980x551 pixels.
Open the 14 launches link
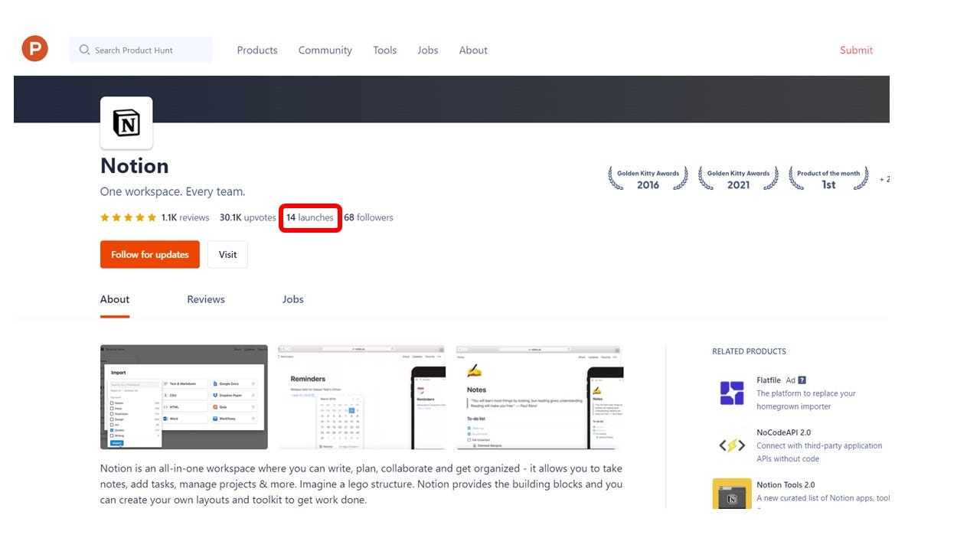click(310, 217)
